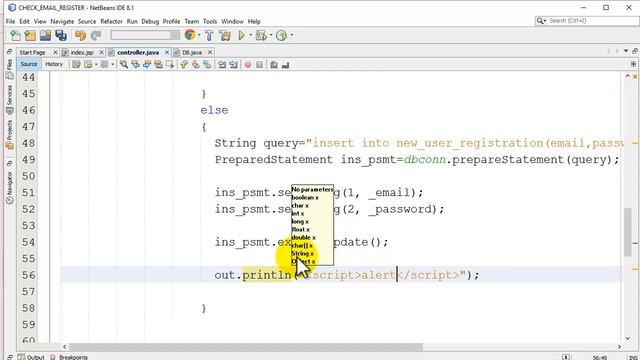Open the Breakpoints window button
The height and width of the screenshot is (360, 640).
(x=69, y=357)
